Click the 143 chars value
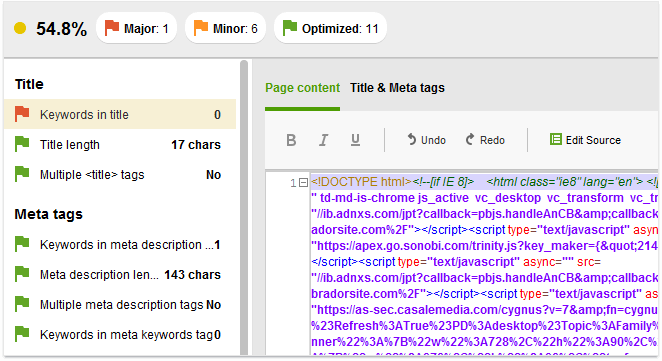This screenshot has width=662, height=361. [193, 274]
